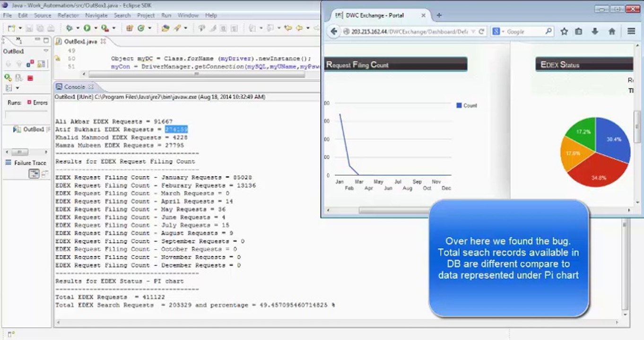Close the OutBox1.java editor tab
The height and width of the screenshot is (340, 644).
click(103, 41)
